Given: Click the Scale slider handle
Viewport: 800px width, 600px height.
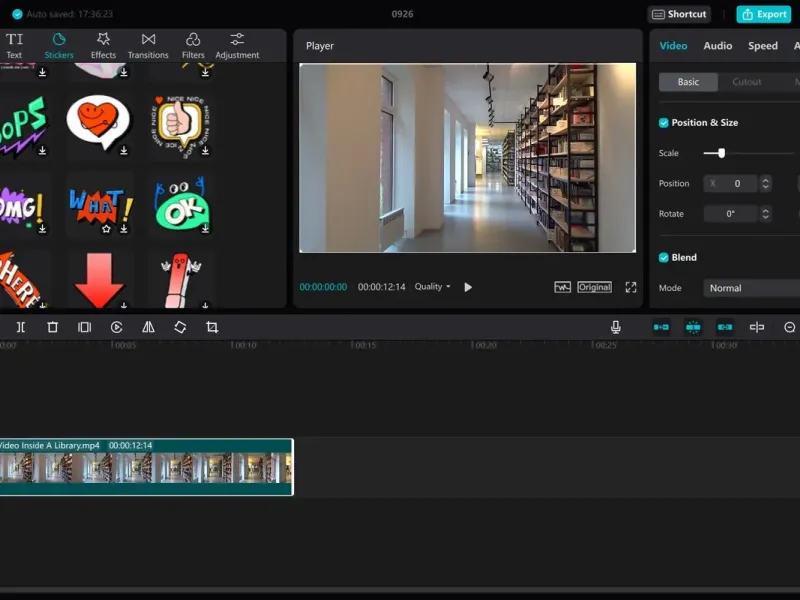Looking at the screenshot, I should [721, 153].
